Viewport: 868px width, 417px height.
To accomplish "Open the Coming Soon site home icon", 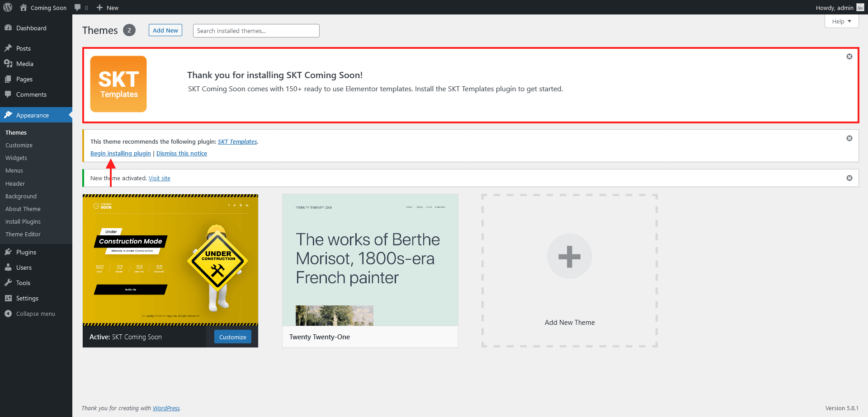I will (x=24, y=7).
